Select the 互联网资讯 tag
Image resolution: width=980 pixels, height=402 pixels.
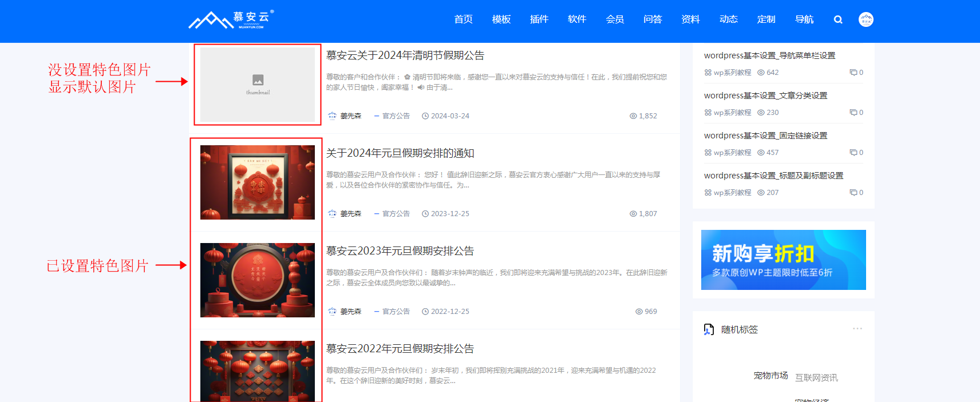[x=816, y=377]
